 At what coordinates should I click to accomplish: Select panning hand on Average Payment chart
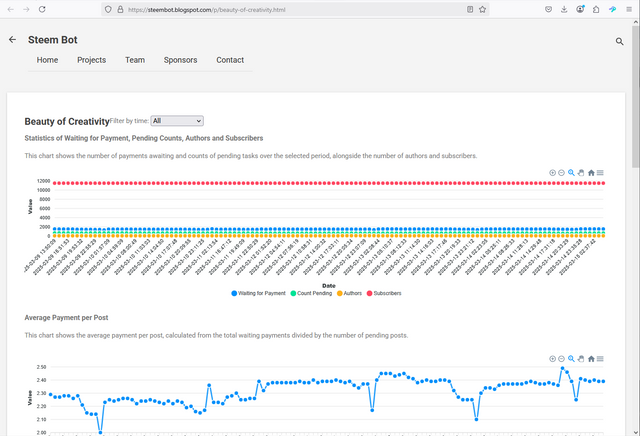pos(581,359)
